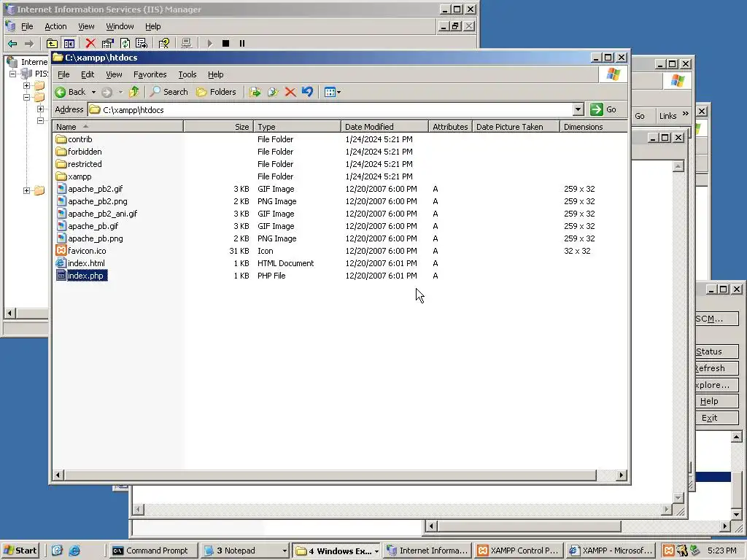The image size is (747, 560).
Task: Collapse the PIS server node in IIS tree
Action: click(x=13, y=74)
